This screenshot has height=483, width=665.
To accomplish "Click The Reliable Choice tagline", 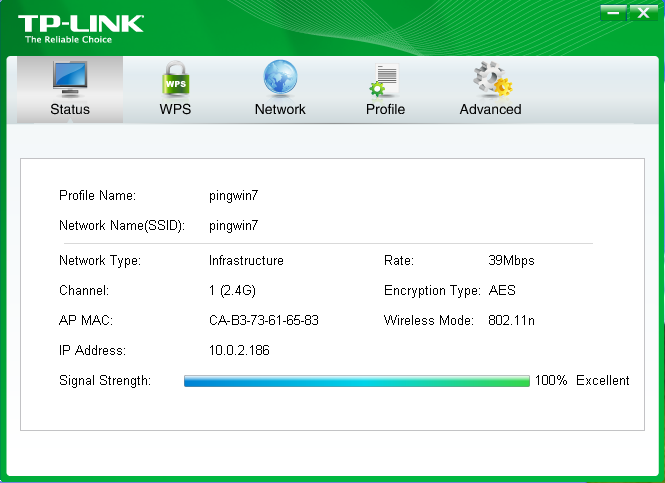I will pyautogui.click(x=68, y=40).
